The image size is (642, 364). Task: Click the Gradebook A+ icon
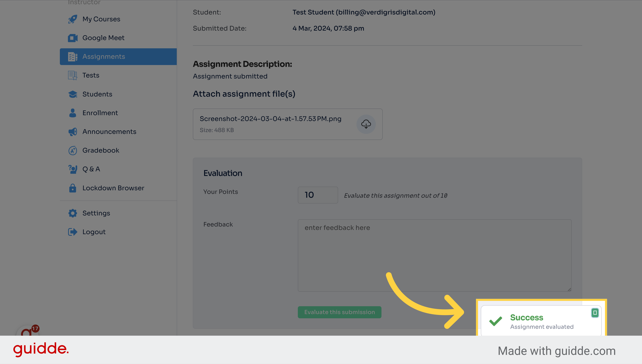[73, 151]
